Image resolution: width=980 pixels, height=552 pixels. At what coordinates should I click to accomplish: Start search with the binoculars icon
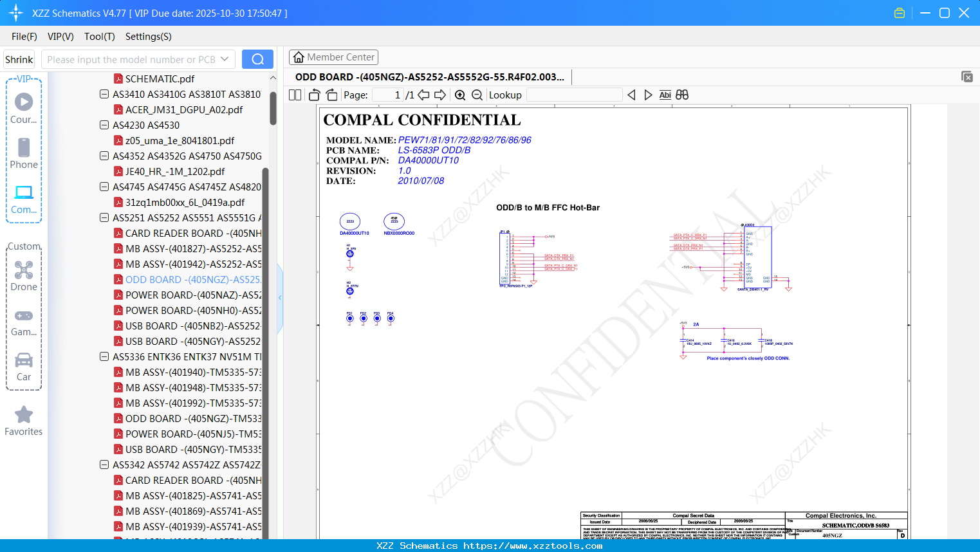click(682, 95)
